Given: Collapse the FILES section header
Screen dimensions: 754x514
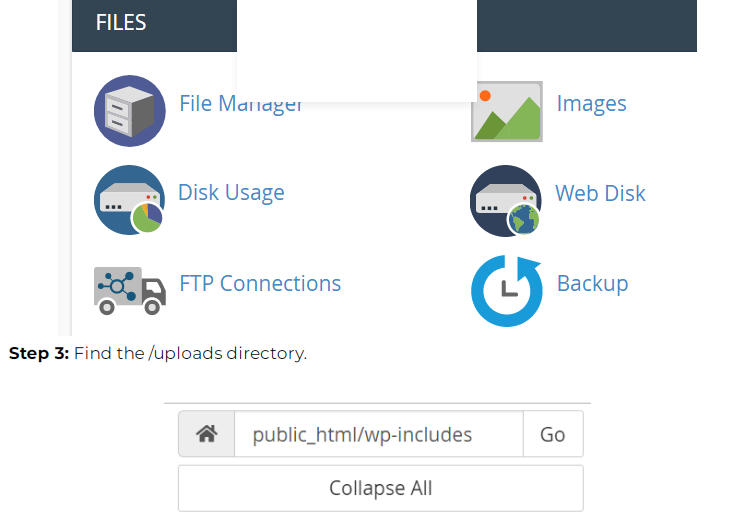Looking at the screenshot, I should (x=121, y=23).
